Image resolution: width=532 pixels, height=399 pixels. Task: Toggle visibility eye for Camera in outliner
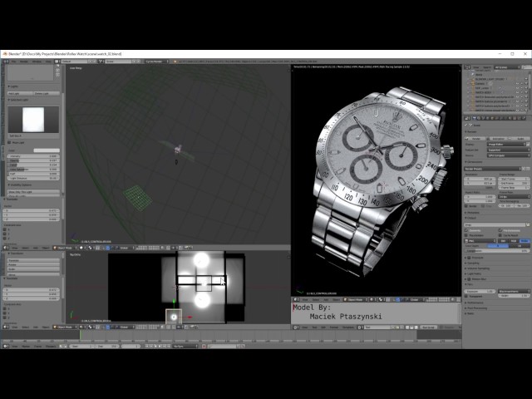(517, 83)
